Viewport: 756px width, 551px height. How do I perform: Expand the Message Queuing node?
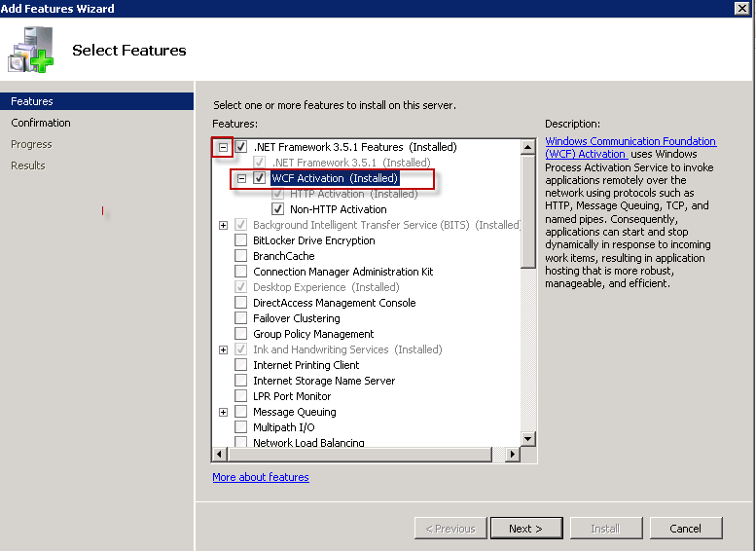click(x=223, y=412)
